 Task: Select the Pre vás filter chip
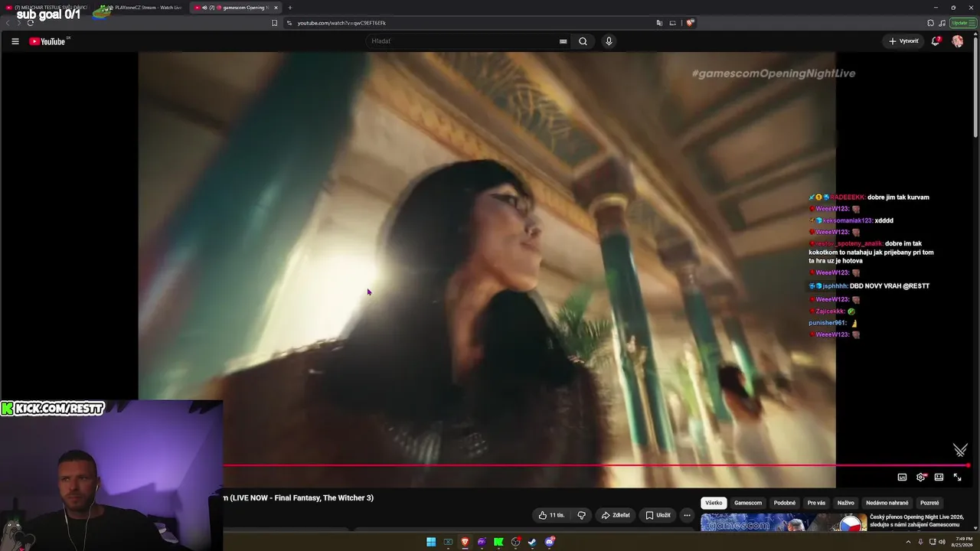click(816, 503)
